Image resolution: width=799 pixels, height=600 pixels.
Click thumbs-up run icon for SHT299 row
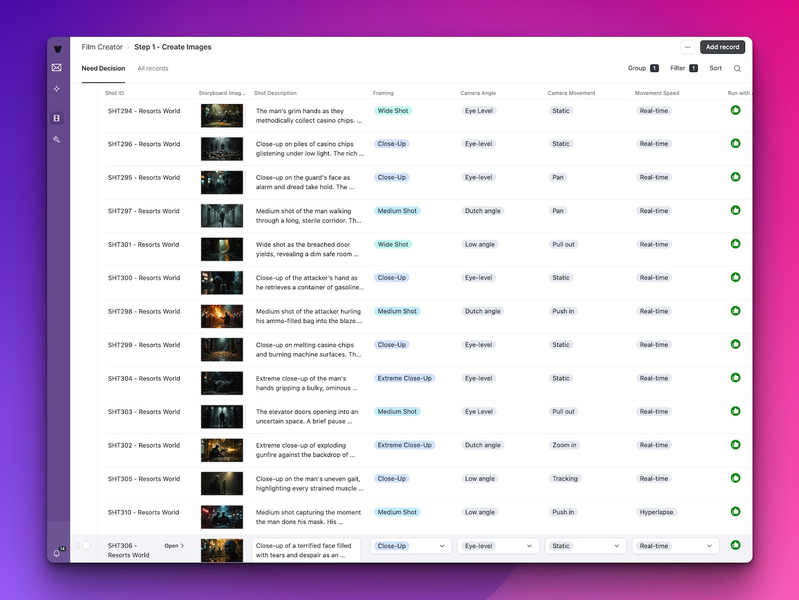[735, 344]
